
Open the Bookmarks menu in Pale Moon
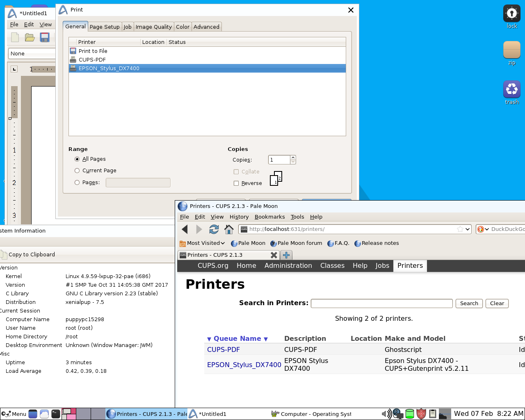point(270,217)
